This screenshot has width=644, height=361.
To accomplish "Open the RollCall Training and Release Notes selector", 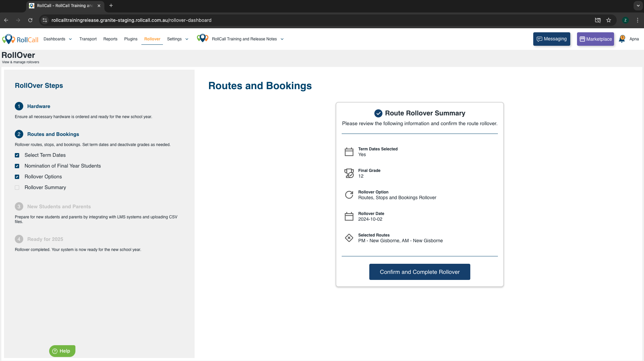I will [x=247, y=39].
